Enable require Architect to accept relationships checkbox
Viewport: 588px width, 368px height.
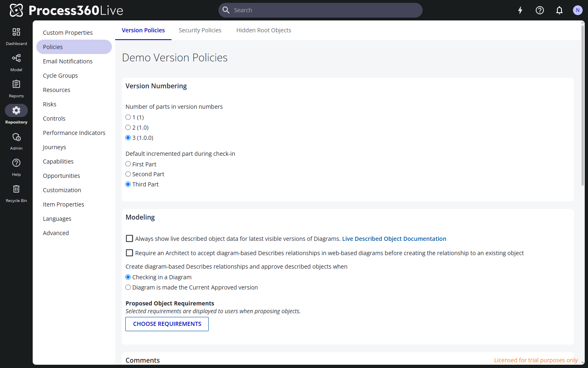point(129,253)
